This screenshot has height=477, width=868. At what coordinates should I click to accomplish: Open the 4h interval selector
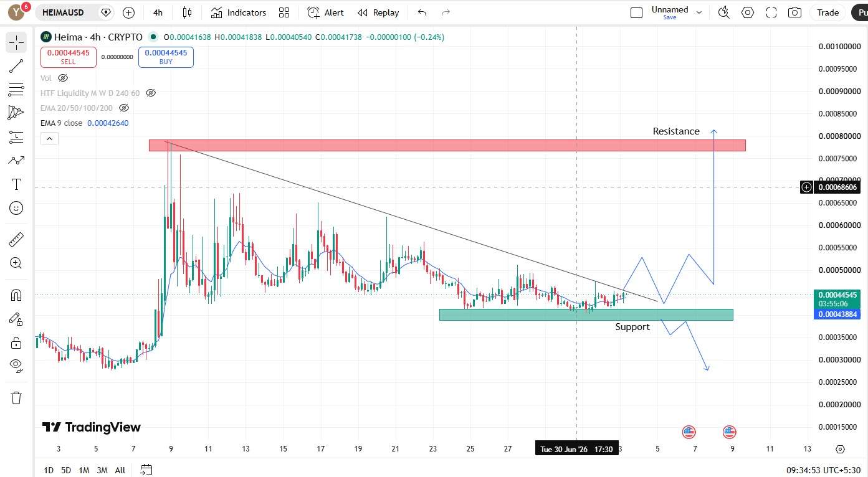click(x=158, y=12)
